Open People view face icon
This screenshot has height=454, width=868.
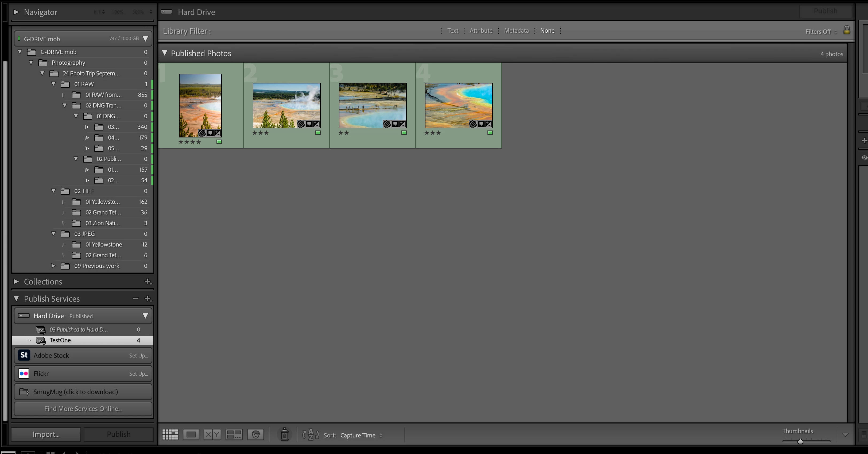coord(255,434)
